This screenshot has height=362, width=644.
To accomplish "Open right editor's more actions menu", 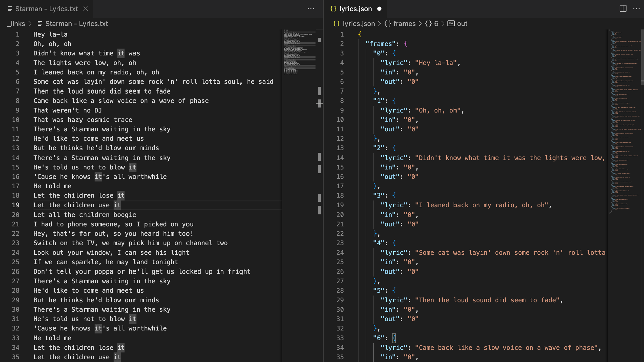I will pos(636,9).
